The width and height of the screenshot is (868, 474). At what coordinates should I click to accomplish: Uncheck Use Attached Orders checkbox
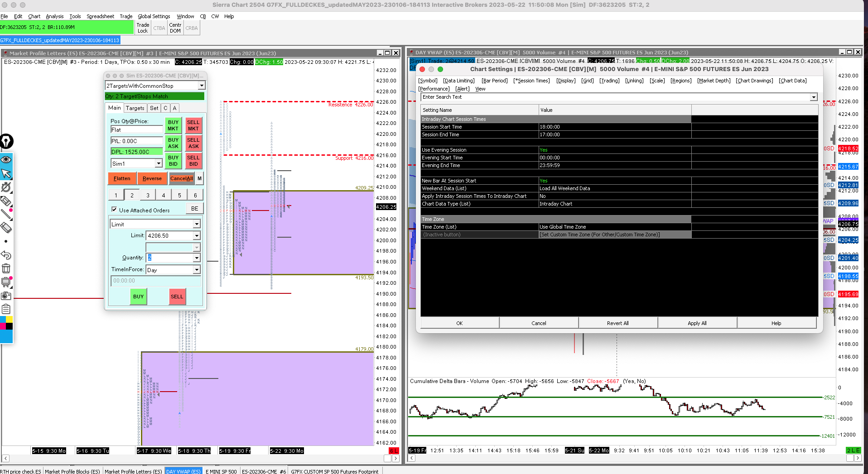click(x=114, y=210)
